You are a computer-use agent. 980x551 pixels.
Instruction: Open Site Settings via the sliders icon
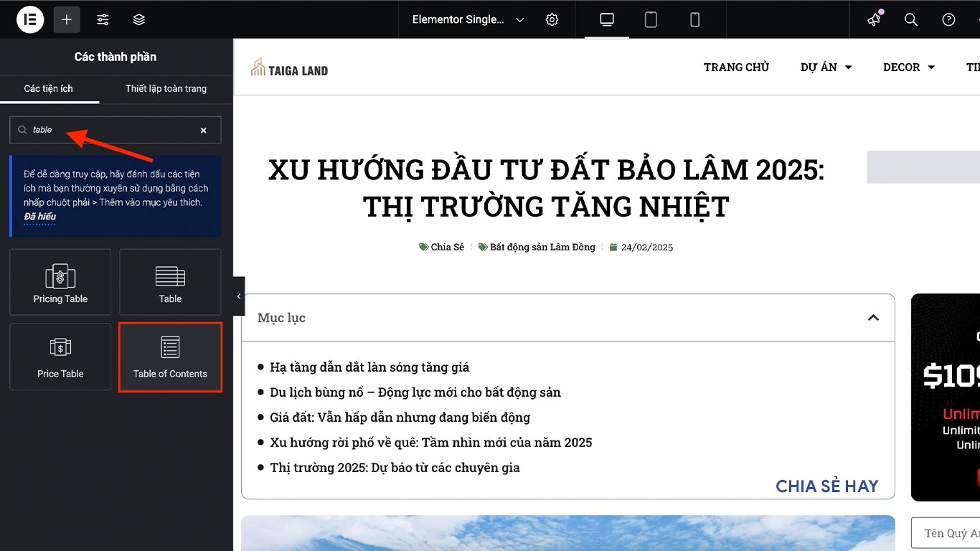[103, 19]
